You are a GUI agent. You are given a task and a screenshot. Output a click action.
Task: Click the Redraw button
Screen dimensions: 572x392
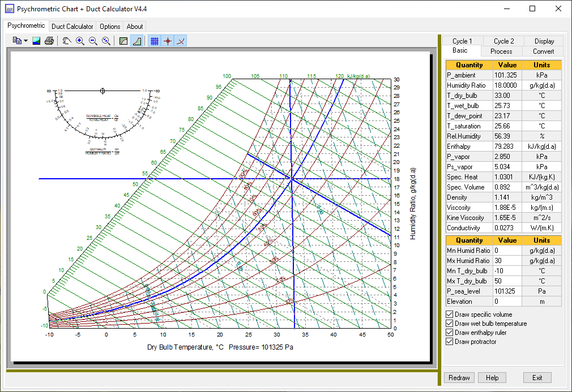(459, 378)
